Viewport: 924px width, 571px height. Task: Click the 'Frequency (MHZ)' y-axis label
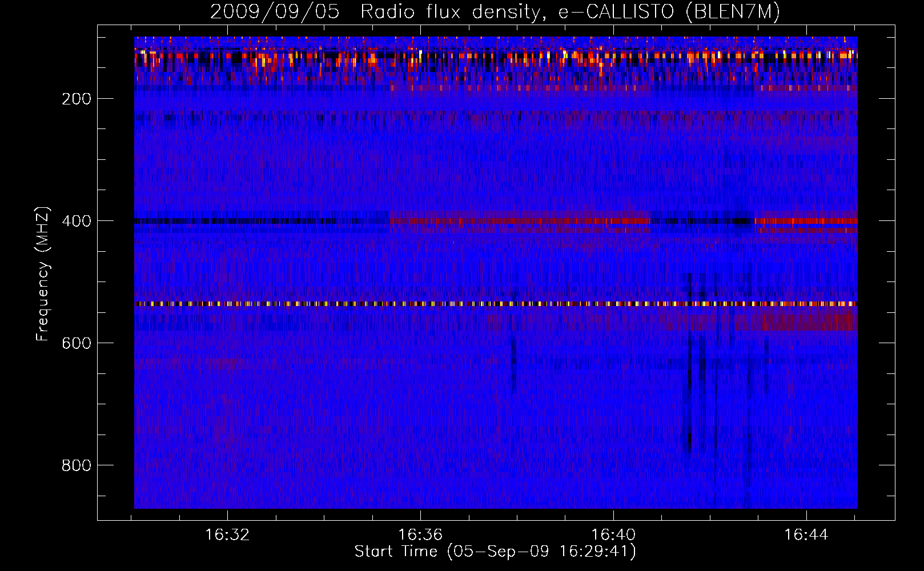pyautogui.click(x=43, y=274)
